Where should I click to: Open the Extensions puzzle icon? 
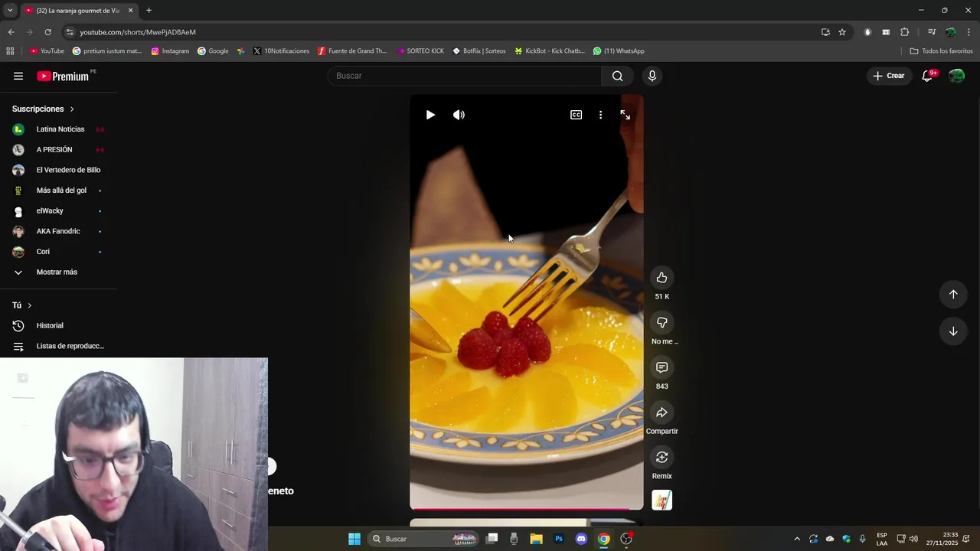(x=905, y=32)
